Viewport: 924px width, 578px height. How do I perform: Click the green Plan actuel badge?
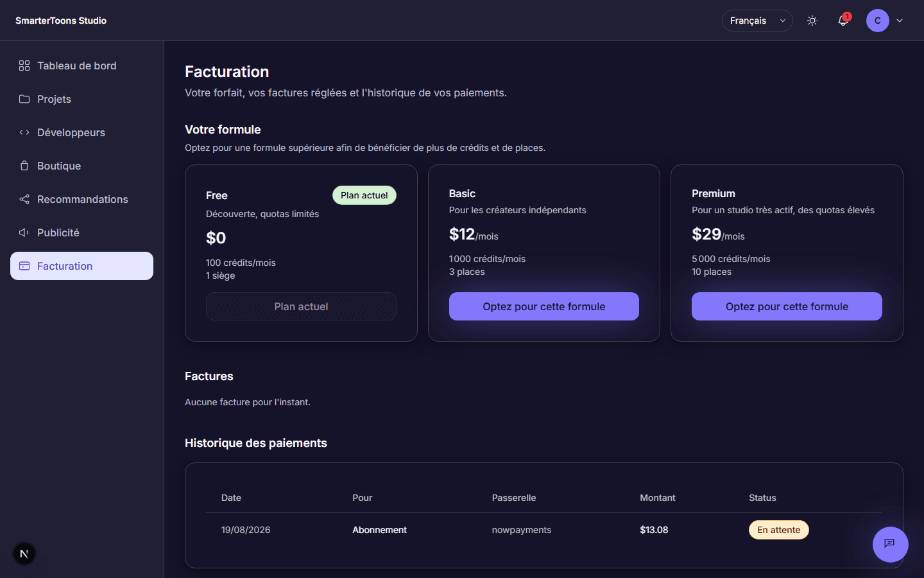[x=364, y=195]
